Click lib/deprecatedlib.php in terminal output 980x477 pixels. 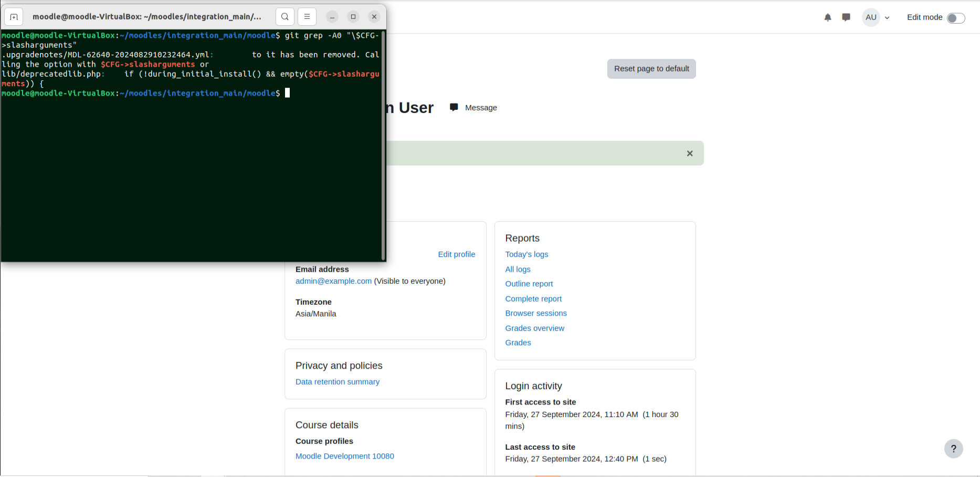tap(51, 74)
